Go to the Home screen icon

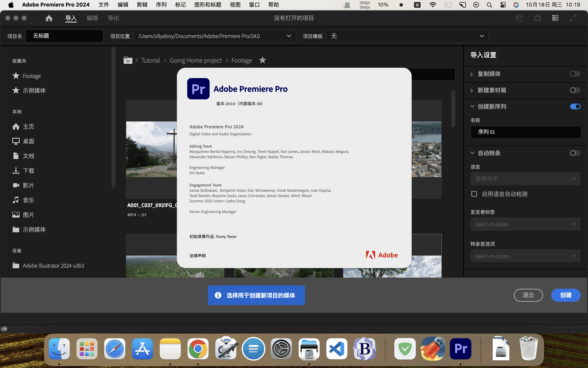pyautogui.click(x=49, y=18)
